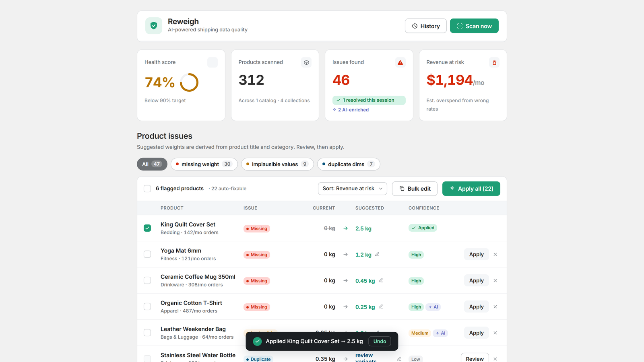644x362 pixels.
Task: Toggle the select-all flagged products checkbox
Action: (x=147, y=189)
